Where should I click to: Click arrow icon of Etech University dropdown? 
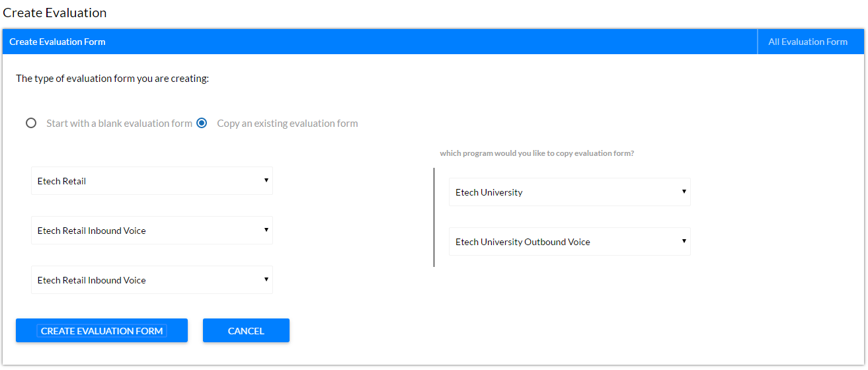click(684, 192)
